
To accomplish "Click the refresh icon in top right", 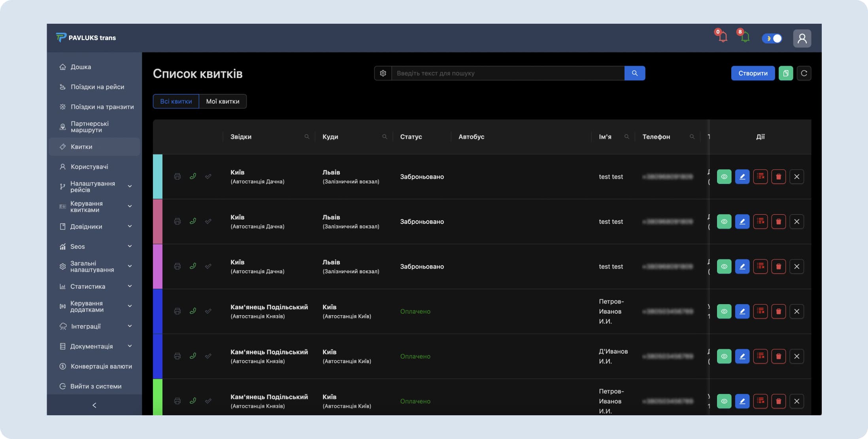I will pos(804,73).
